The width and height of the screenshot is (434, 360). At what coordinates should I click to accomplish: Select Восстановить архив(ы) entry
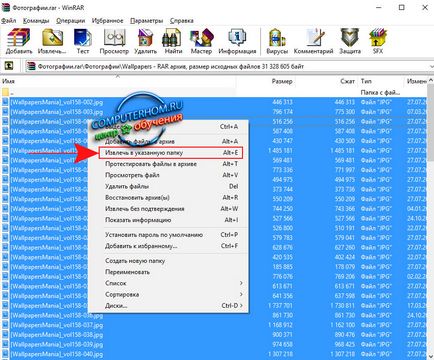168,198
